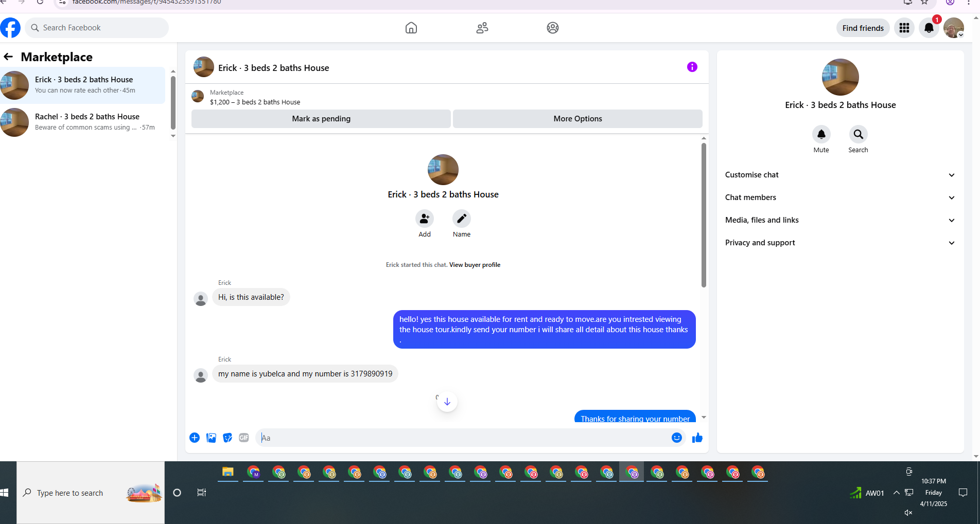
Task: Expand the Customise chat section
Action: click(x=840, y=175)
